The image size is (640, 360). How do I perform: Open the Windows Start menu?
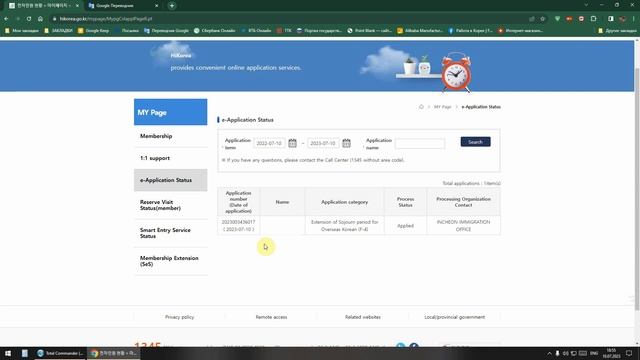click(8, 353)
